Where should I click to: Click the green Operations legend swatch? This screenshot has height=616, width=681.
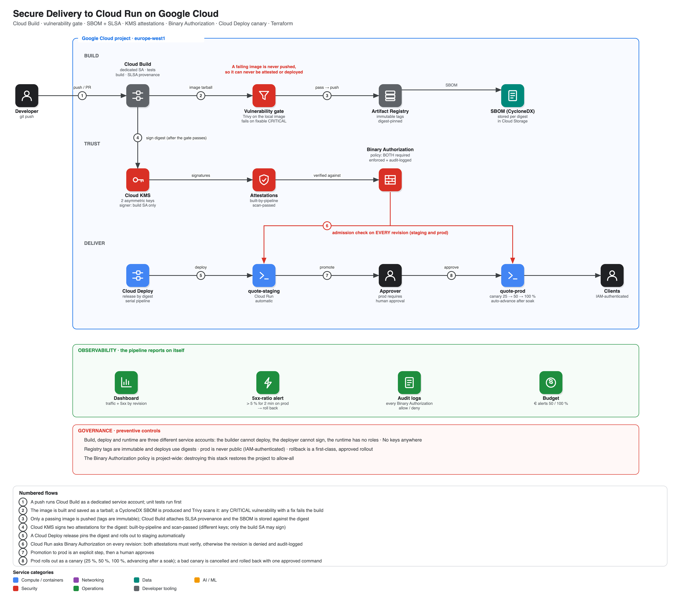click(76, 588)
